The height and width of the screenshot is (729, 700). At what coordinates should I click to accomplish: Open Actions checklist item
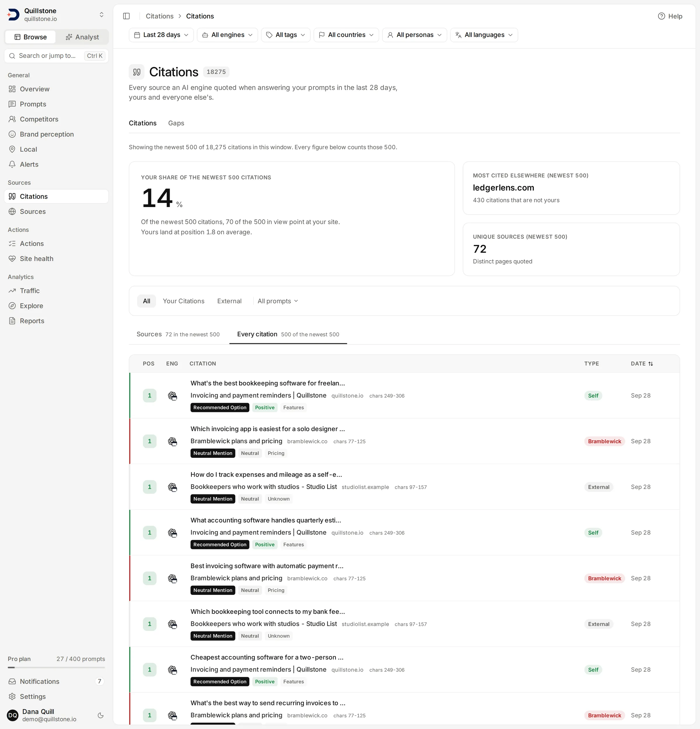56,243
